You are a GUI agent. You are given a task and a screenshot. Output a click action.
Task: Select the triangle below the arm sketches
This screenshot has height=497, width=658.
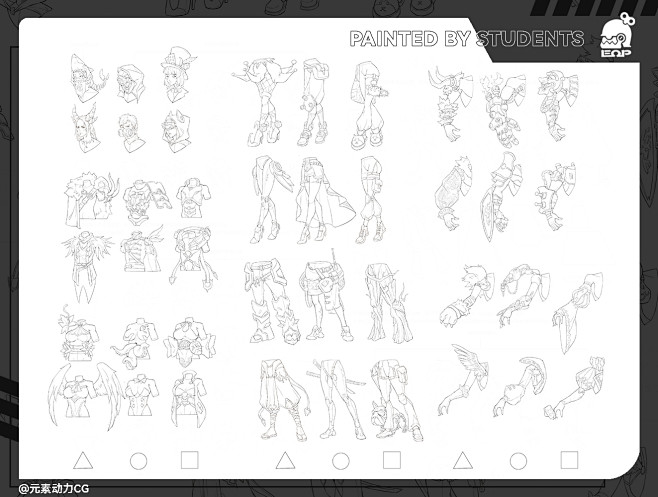coord(463,460)
